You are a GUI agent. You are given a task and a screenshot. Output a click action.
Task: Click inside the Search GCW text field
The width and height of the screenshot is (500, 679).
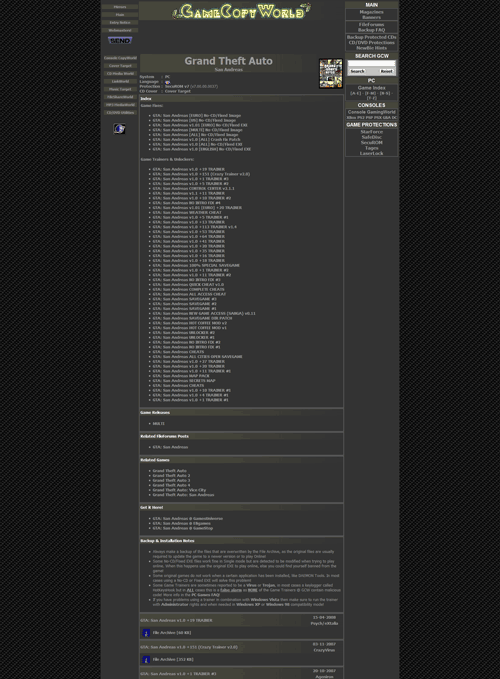(371, 64)
